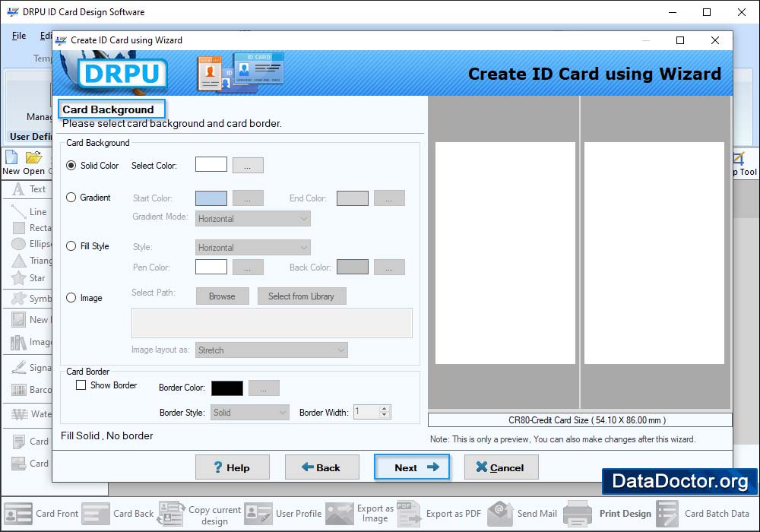Open User Profile

[283, 514]
